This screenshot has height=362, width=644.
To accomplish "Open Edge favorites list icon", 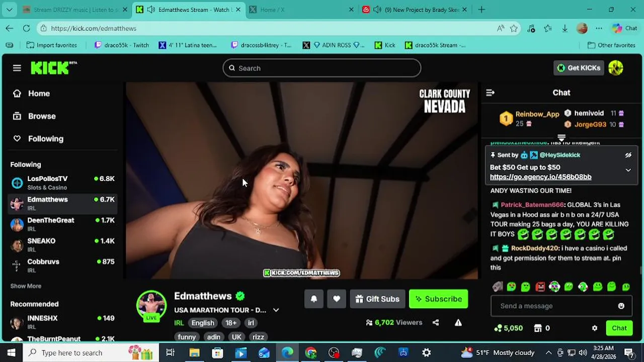I will pyautogui.click(x=548, y=29).
